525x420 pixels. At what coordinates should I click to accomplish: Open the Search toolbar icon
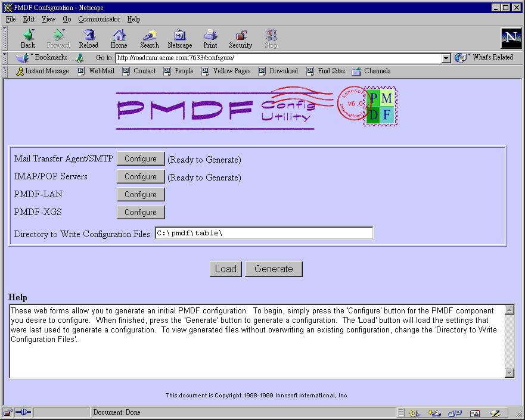click(x=149, y=38)
